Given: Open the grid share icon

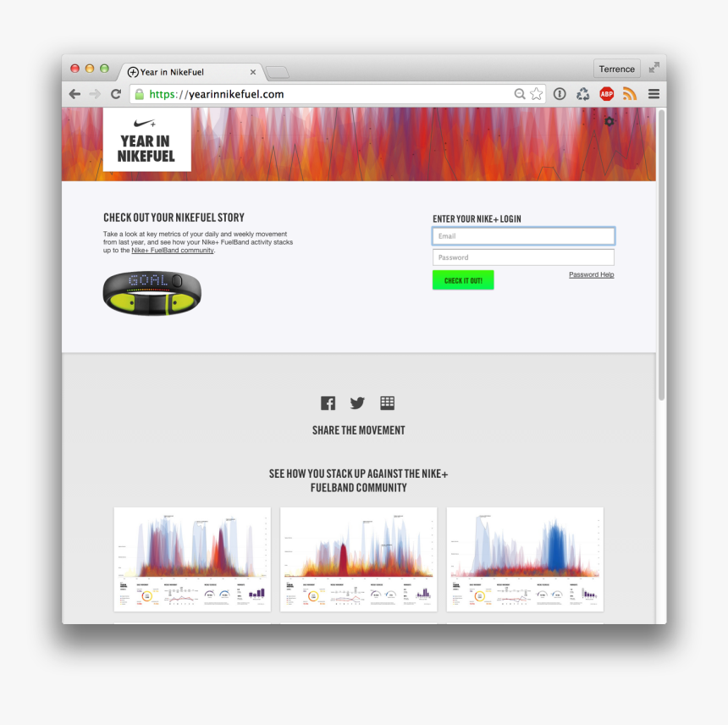Looking at the screenshot, I should [388, 403].
